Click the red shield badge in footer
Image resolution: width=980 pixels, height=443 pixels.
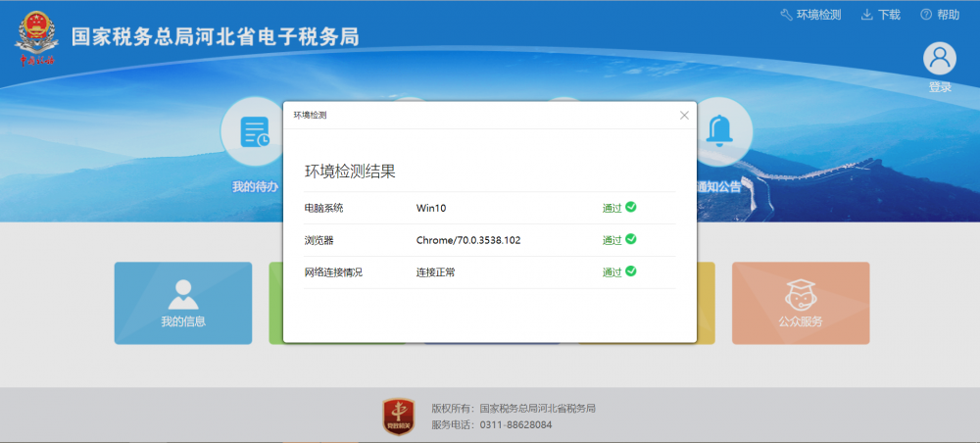[x=398, y=417]
